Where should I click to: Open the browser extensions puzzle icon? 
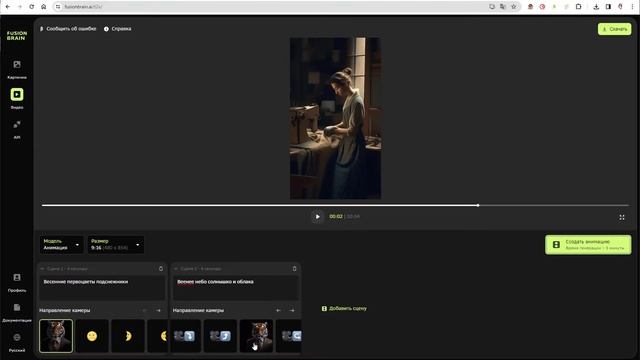point(578,7)
